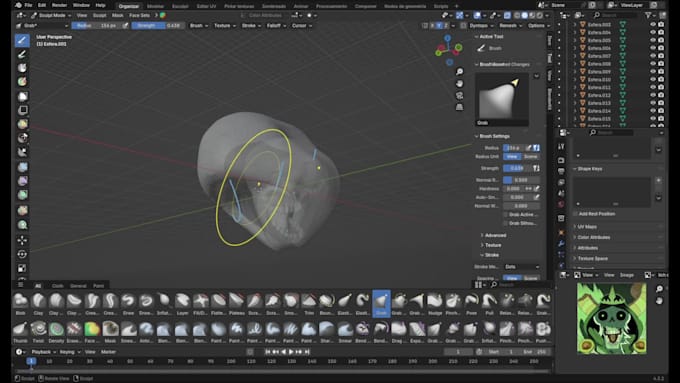680x383 pixels.
Task: Click the Grab brush preview thumbnail
Action: click(x=502, y=99)
